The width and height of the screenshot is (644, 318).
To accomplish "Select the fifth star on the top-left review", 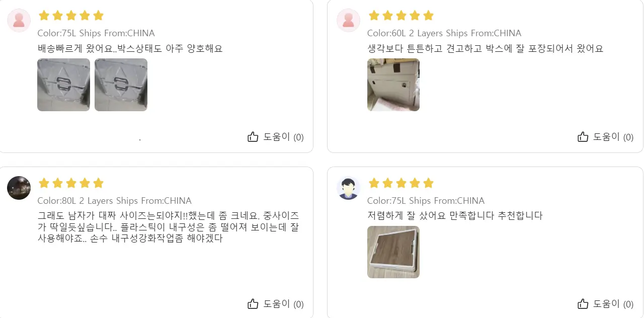I will point(98,16).
